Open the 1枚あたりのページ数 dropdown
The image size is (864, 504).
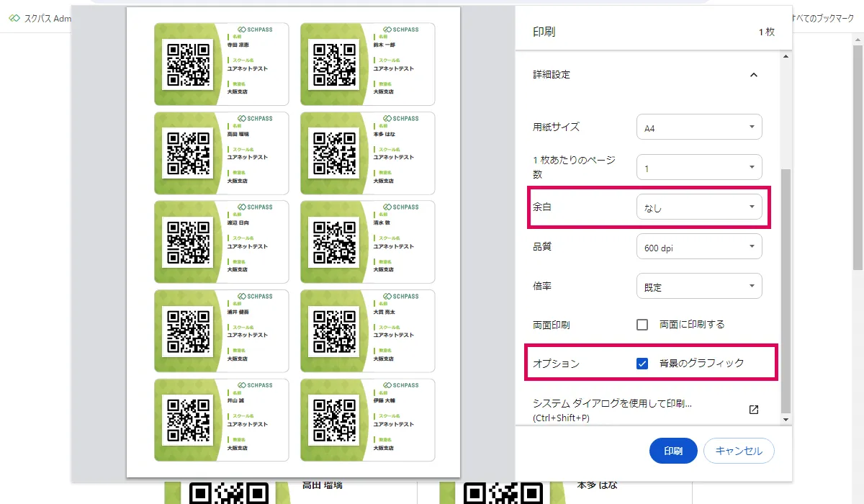tap(699, 168)
